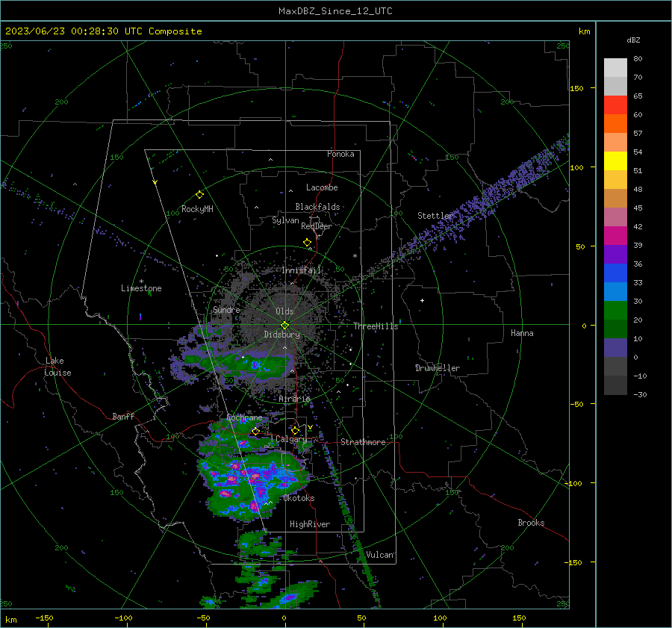Select the 30 dBZ light blue legend color
Image resolution: width=672 pixels, height=628 pixels.
click(x=615, y=292)
